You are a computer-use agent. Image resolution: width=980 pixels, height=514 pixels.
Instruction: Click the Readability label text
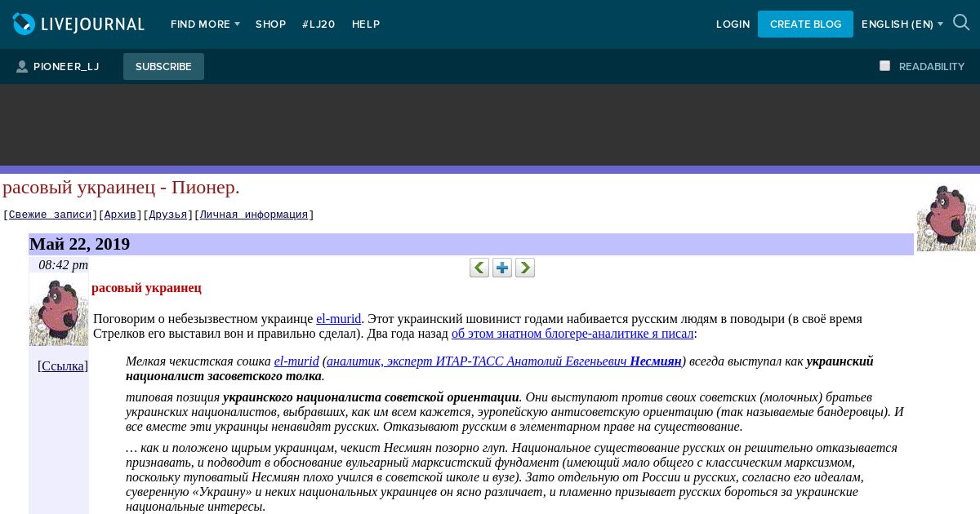pyautogui.click(x=932, y=67)
